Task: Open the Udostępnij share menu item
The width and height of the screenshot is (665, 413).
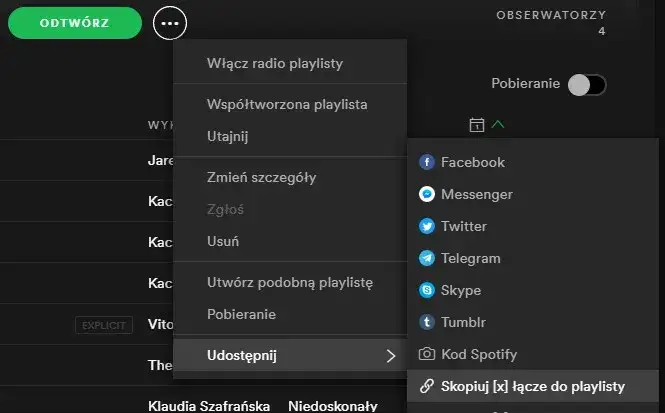Action: pos(290,355)
